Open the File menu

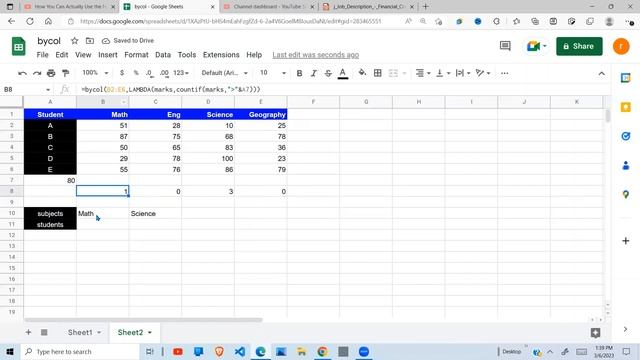[42, 55]
